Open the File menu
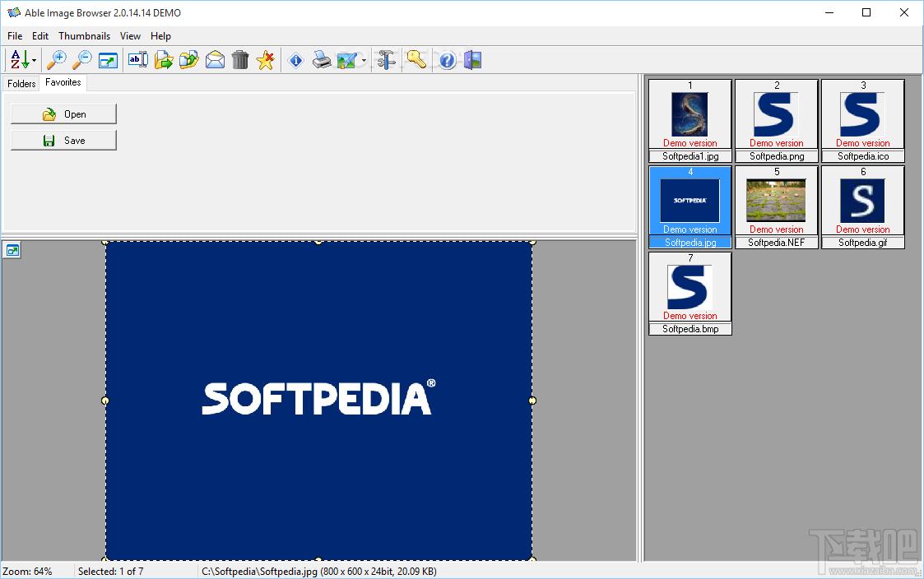The width and height of the screenshot is (924, 579). coord(15,36)
